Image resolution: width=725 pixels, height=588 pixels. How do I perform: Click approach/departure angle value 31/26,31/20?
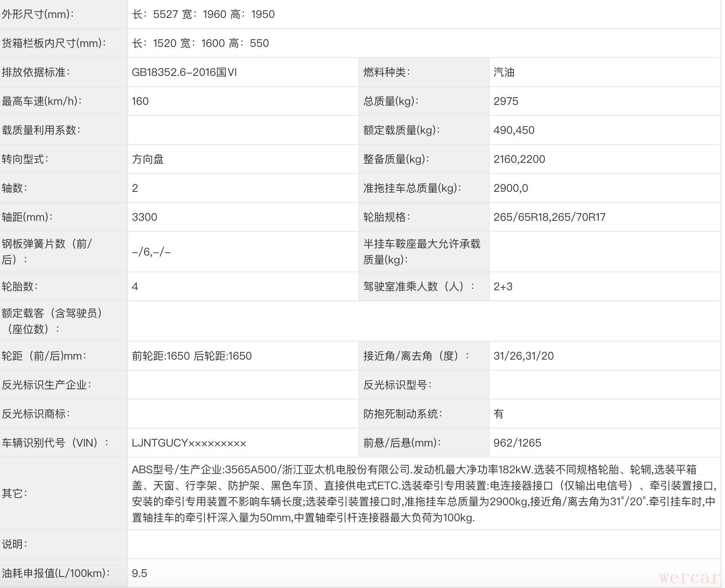(x=523, y=356)
